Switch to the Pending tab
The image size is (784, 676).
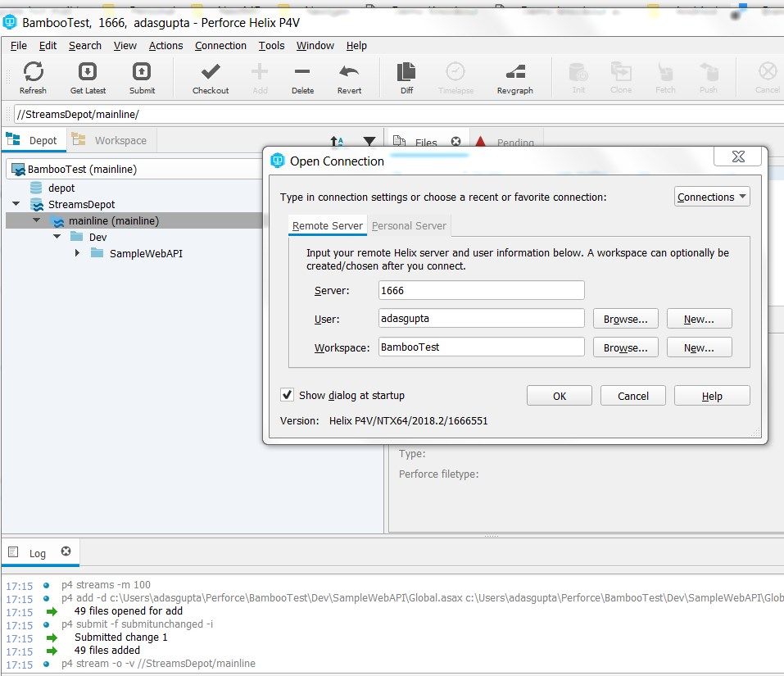click(506, 142)
